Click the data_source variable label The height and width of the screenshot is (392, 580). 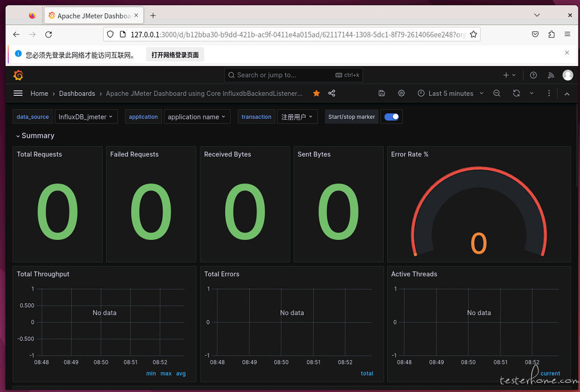click(x=32, y=117)
